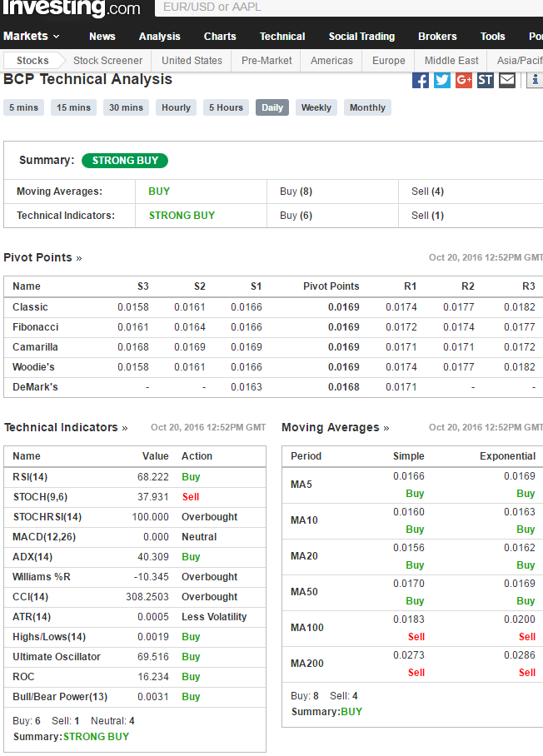Click the Pre-Market submenu link

pos(267,61)
